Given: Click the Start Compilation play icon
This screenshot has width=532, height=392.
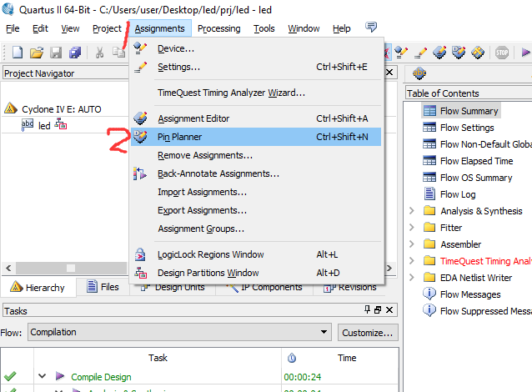Looking at the screenshot, I should click(525, 53).
